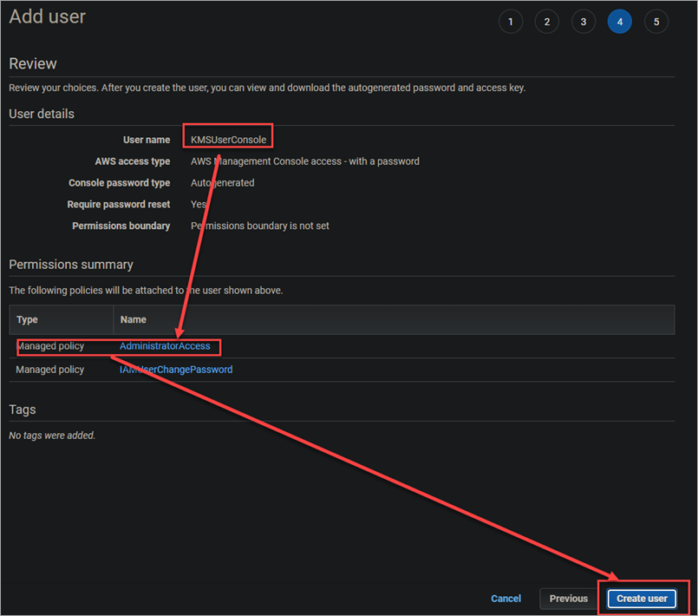Click the Tags section heading
Image resolution: width=698 pixels, height=616 pixels.
(23, 410)
